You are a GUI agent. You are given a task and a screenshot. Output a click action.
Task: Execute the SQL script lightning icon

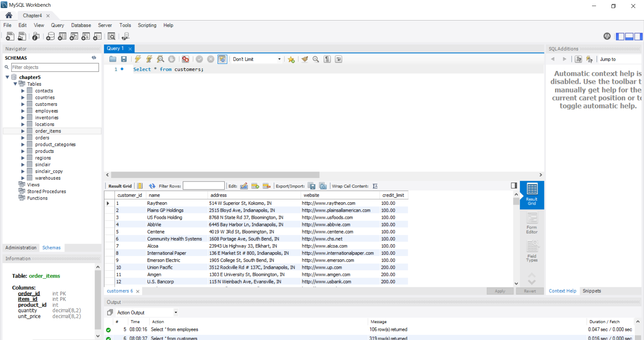tap(138, 59)
